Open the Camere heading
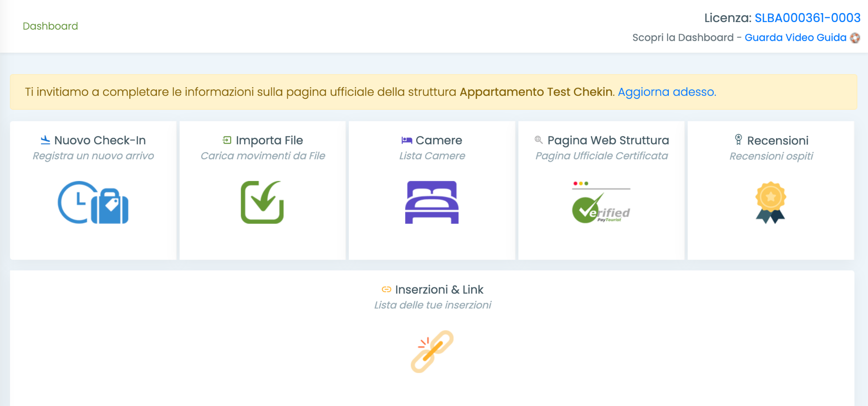Screen dimensions: 868x406 click(439, 140)
